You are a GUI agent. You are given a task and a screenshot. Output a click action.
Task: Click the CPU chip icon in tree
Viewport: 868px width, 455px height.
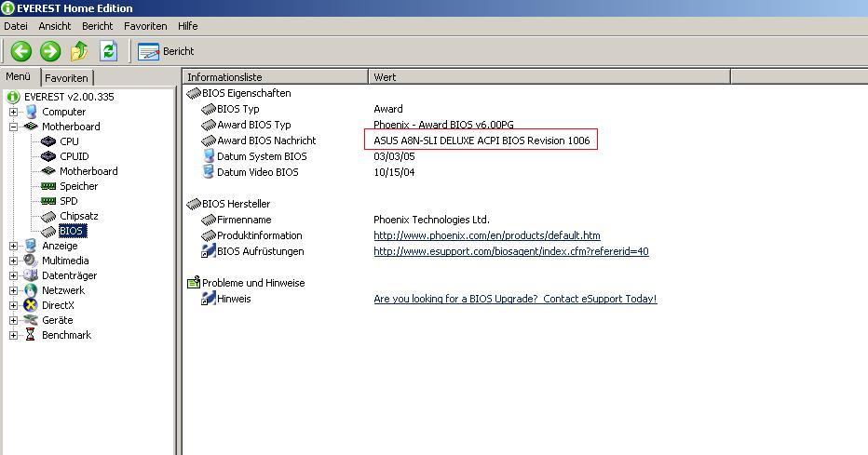point(48,141)
